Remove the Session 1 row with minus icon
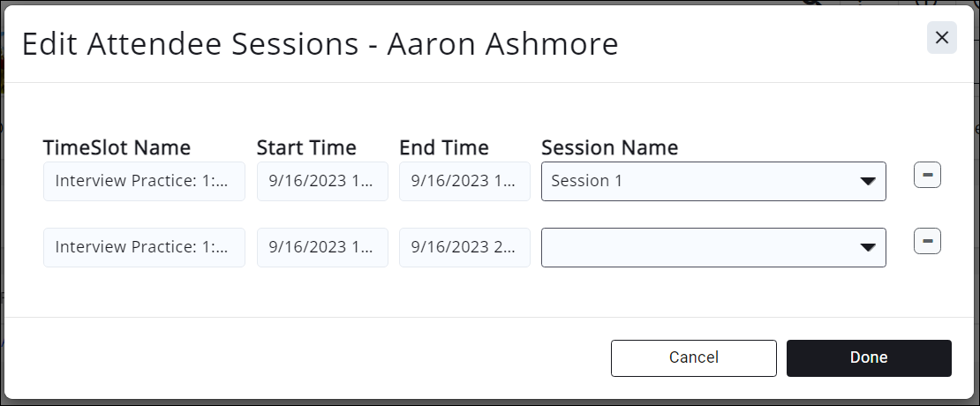 coord(927,175)
